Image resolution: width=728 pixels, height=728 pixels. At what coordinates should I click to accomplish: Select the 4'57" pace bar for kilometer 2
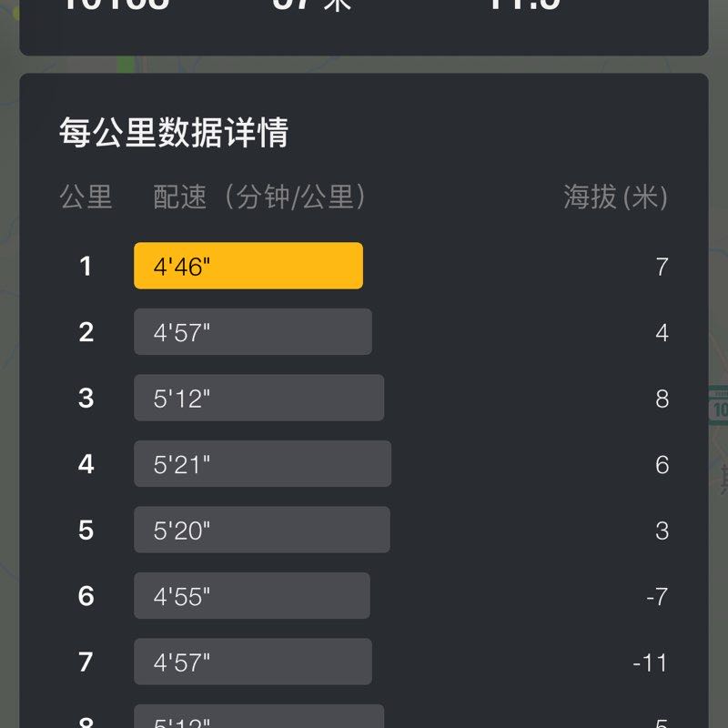(x=252, y=332)
